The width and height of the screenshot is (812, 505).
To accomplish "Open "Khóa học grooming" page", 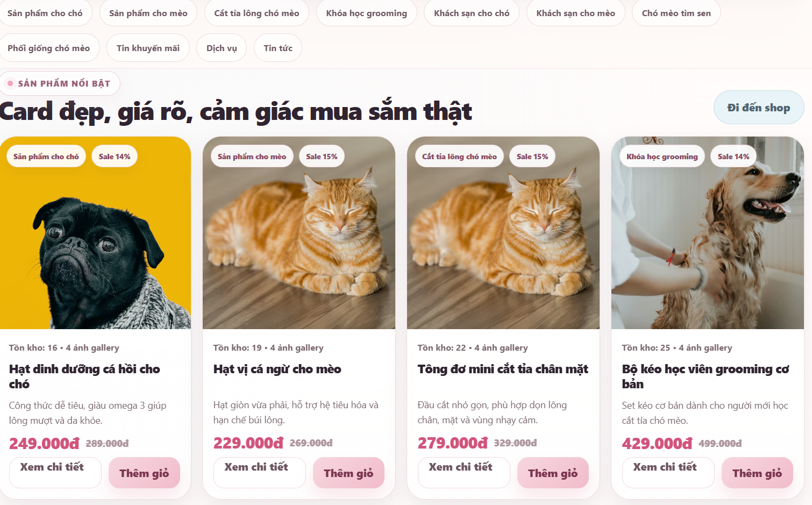I will tap(366, 13).
